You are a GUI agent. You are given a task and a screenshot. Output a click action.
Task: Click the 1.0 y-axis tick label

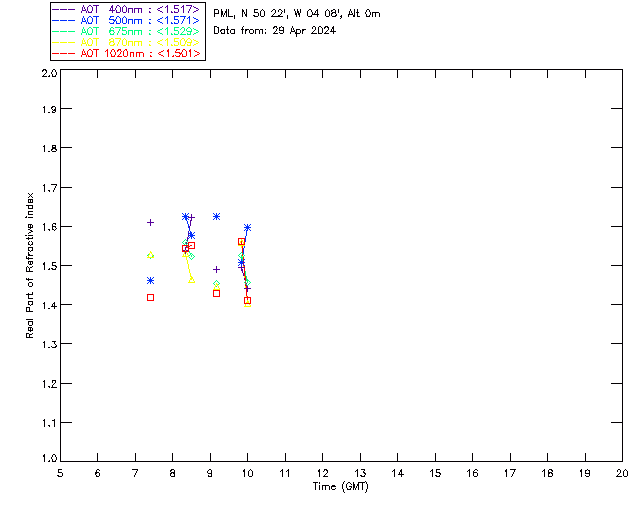click(49, 458)
